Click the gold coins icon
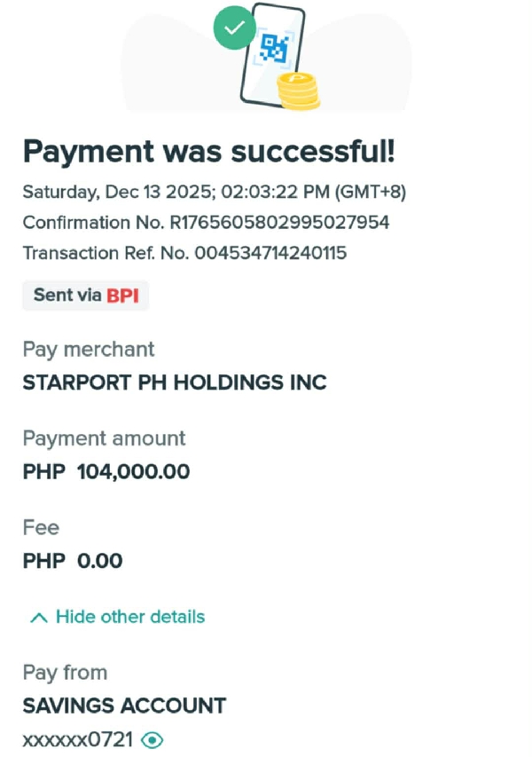The height and width of the screenshot is (757, 532). pyautogui.click(x=298, y=91)
